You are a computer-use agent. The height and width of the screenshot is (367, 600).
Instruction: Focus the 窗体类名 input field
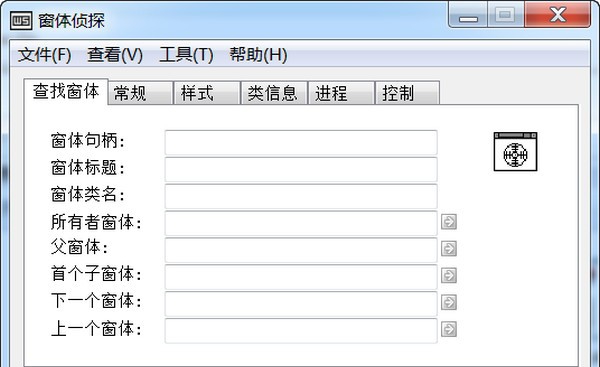[301, 196]
